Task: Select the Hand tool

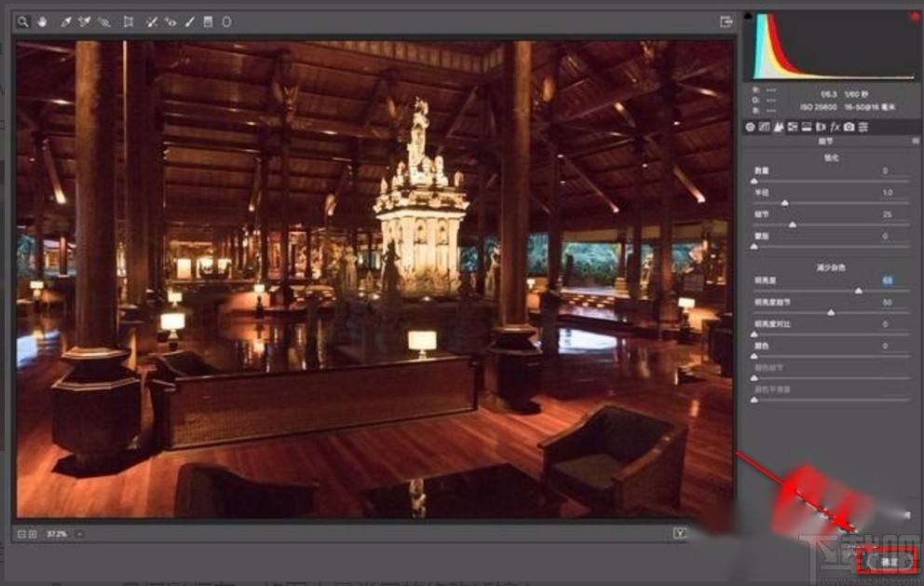Action: [x=43, y=20]
